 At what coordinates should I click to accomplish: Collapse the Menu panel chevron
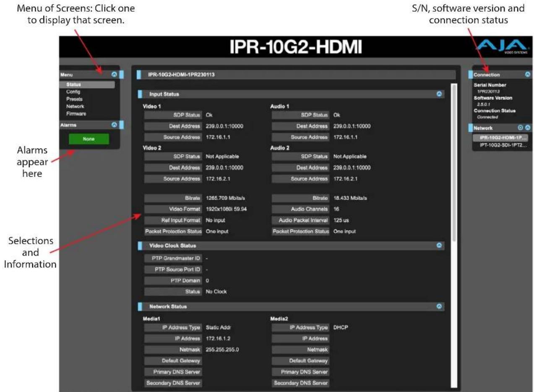tap(114, 74)
